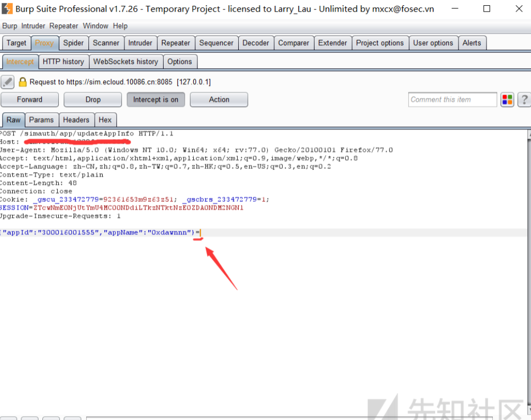Click the request editor vertical scrollbar

529,271
